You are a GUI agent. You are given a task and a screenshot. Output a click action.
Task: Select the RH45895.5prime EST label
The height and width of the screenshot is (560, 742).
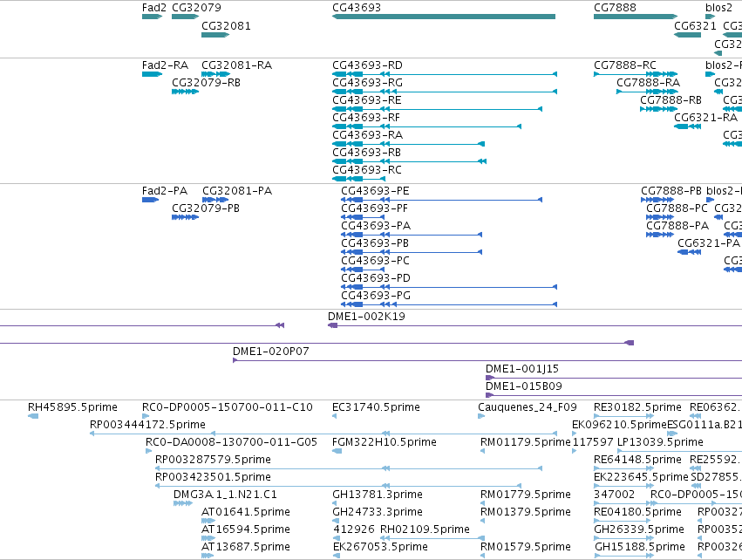[72, 407]
